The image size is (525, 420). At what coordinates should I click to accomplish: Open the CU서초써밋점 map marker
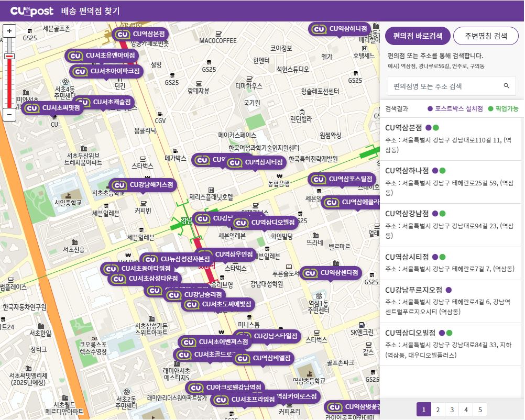click(x=52, y=108)
